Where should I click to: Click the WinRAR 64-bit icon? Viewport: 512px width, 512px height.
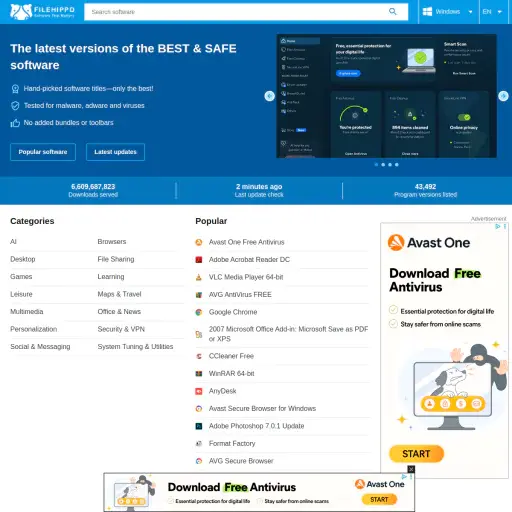(199, 374)
